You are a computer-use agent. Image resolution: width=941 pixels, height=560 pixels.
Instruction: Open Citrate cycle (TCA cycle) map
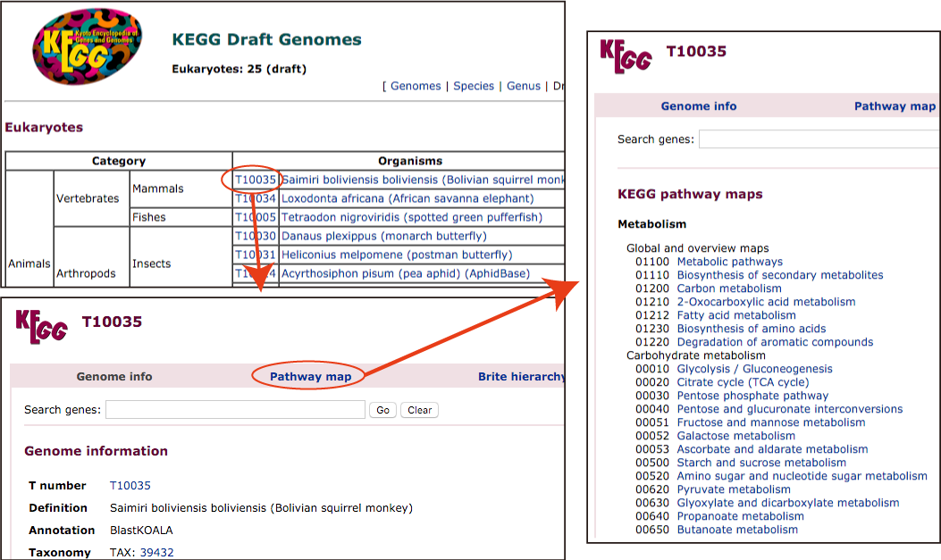743,382
